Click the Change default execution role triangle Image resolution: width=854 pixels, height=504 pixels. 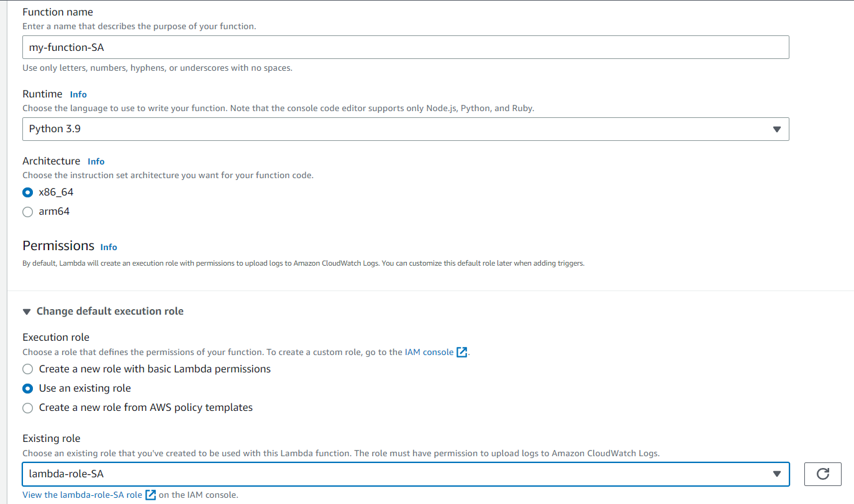pyautogui.click(x=27, y=312)
